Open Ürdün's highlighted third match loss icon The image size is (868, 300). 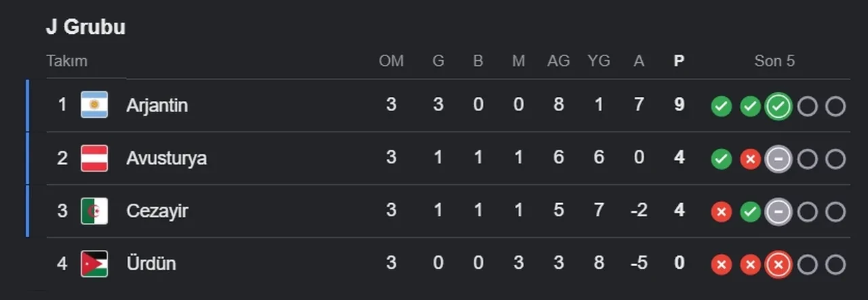778,265
